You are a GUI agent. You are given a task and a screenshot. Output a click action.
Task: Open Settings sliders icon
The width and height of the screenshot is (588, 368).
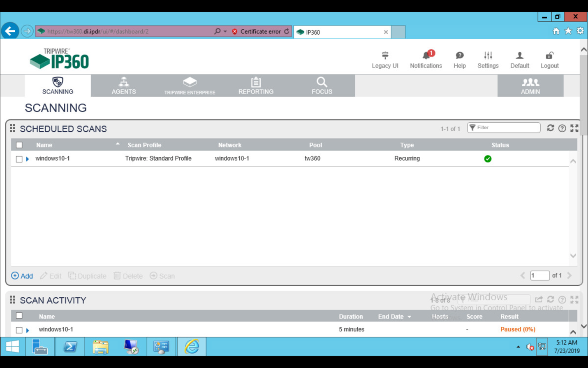(x=488, y=56)
